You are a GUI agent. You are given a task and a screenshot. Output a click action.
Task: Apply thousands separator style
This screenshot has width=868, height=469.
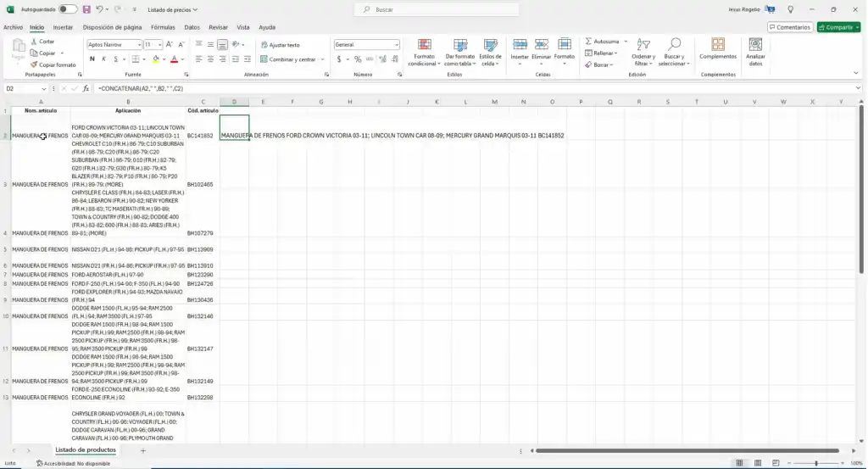(x=370, y=59)
